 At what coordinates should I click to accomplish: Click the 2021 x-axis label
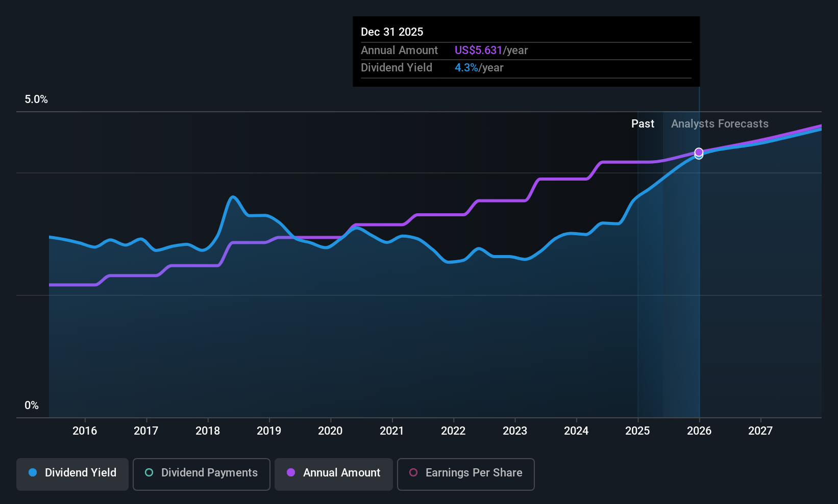pyautogui.click(x=392, y=431)
